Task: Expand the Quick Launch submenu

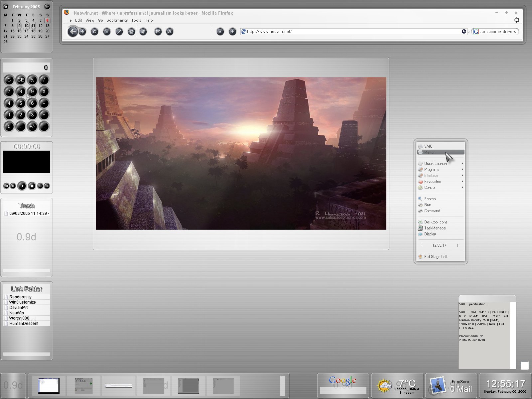Action: [441, 164]
